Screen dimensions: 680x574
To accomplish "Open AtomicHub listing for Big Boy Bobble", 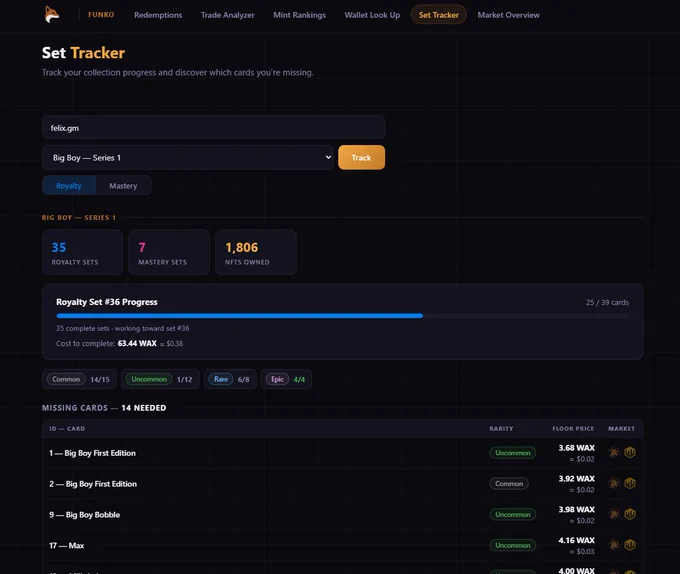I will click(x=614, y=514).
